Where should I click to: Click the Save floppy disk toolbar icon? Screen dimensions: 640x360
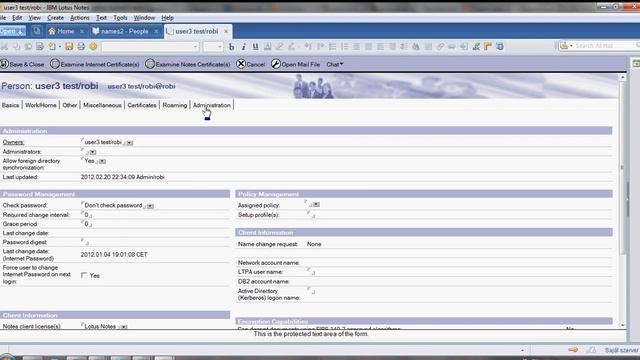coord(69,47)
